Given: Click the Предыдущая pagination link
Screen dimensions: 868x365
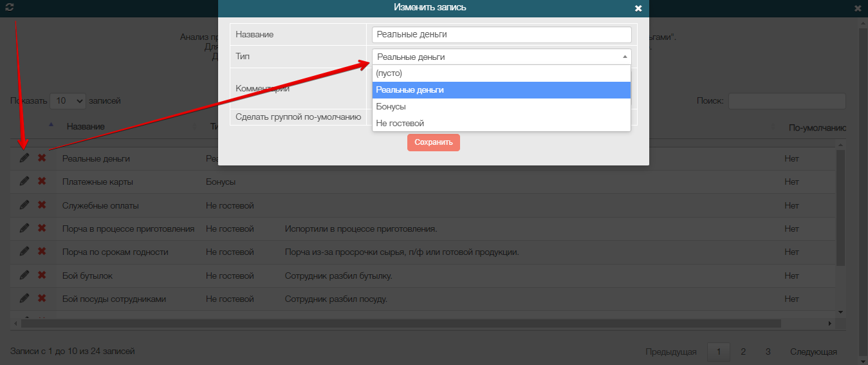Looking at the screenshot, I should tap(671, 351).
